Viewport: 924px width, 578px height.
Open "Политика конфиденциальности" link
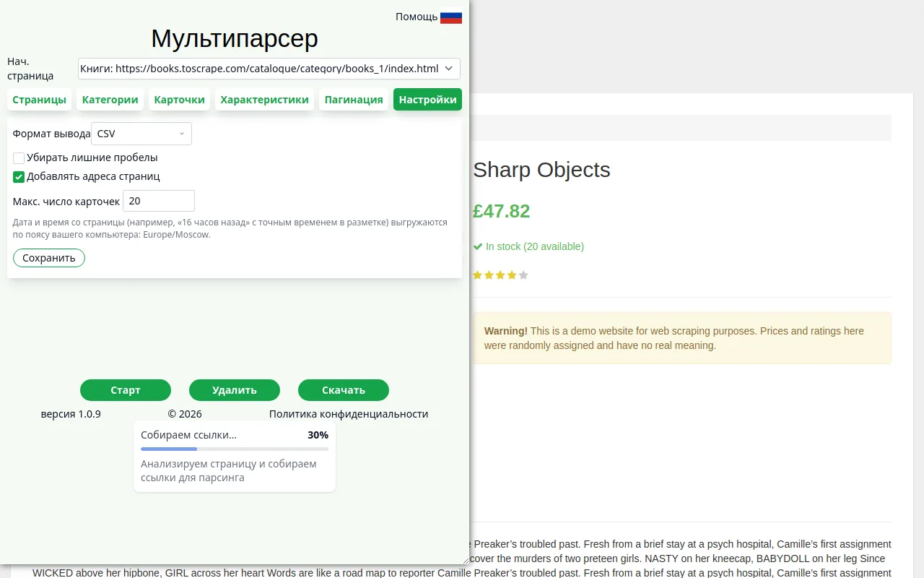pyautogui.click(x=349, y=414)
